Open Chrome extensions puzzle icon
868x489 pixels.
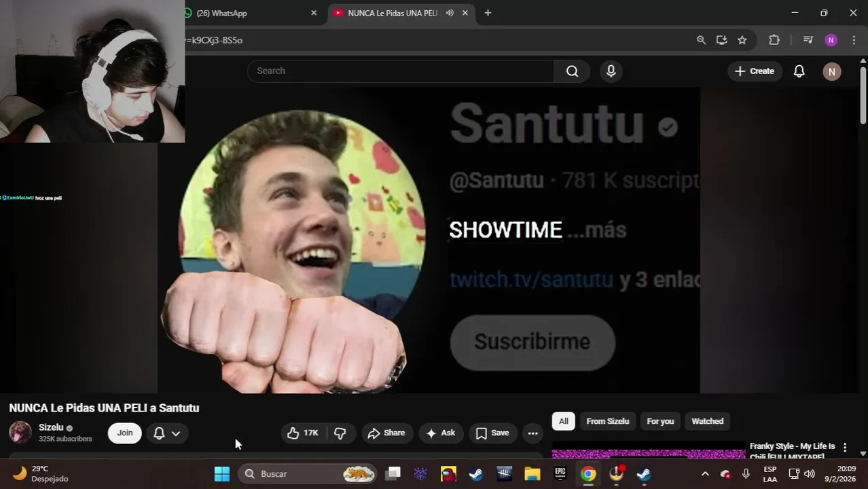[774, 40]
